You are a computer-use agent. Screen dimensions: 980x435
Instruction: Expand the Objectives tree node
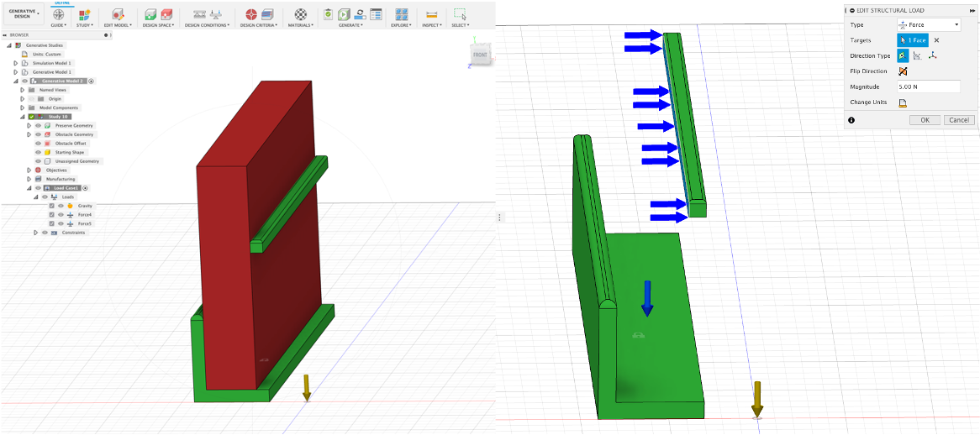(29, 170)
